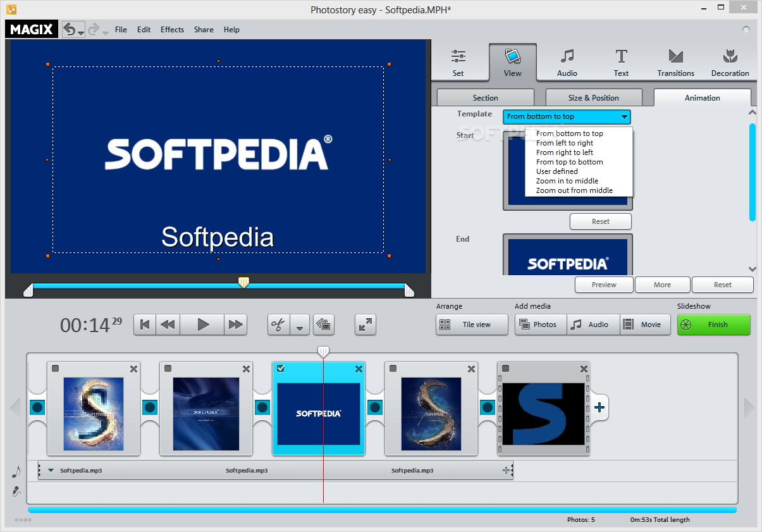Image resolution: width=762 pixels, height=532 pixels.
Task: Toggle checkbox on the movie clip thumbnail
Action: pyautogui.click(x=506, y=369)
